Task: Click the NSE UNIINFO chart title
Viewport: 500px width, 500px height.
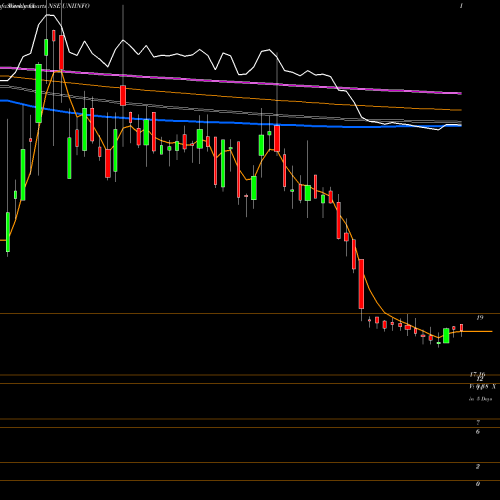Action: click(69, 6)
